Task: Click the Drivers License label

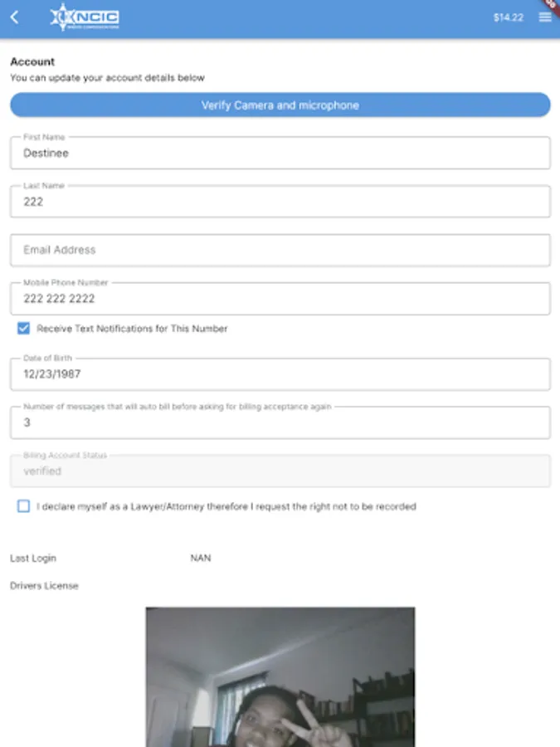Action: [44, 586]
